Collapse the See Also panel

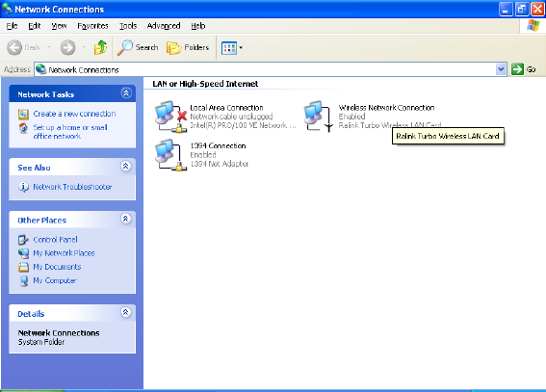(x=126, y=166)
